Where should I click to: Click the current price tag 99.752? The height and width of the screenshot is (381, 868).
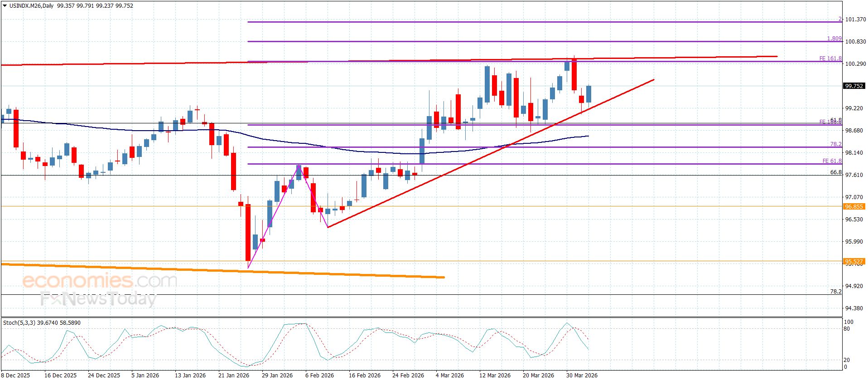tap(853, 86)
